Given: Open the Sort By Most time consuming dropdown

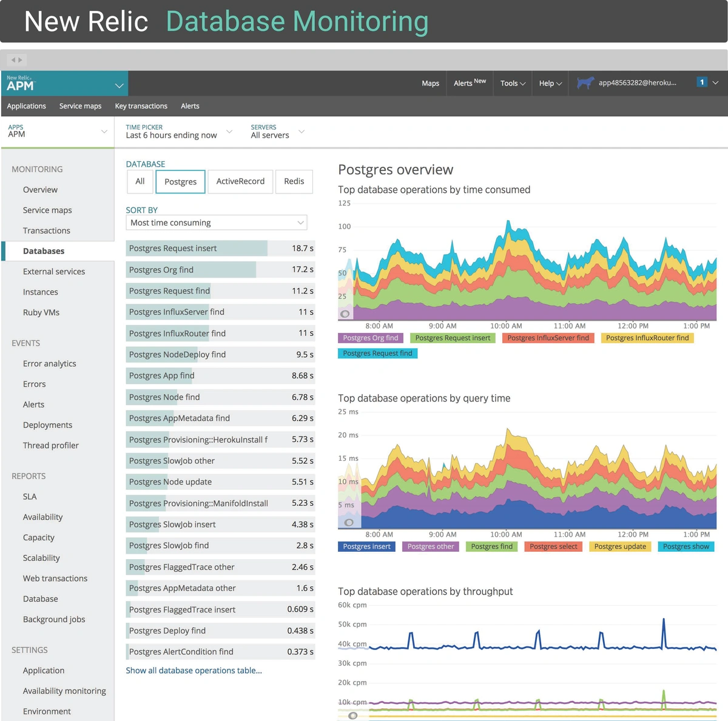Looking at the screenshot, I should coord(217,223).
